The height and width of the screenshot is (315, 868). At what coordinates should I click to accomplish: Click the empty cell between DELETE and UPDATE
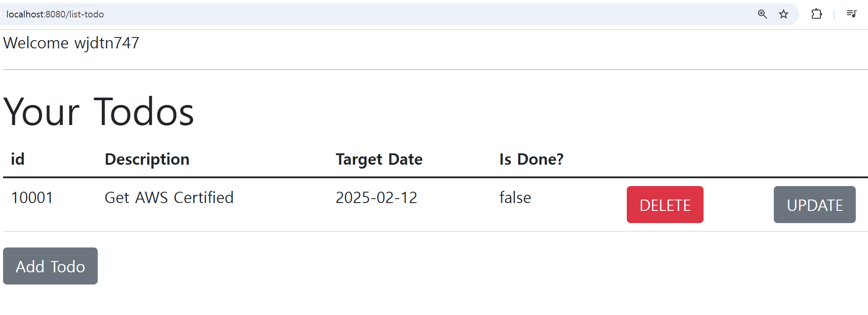738,205
